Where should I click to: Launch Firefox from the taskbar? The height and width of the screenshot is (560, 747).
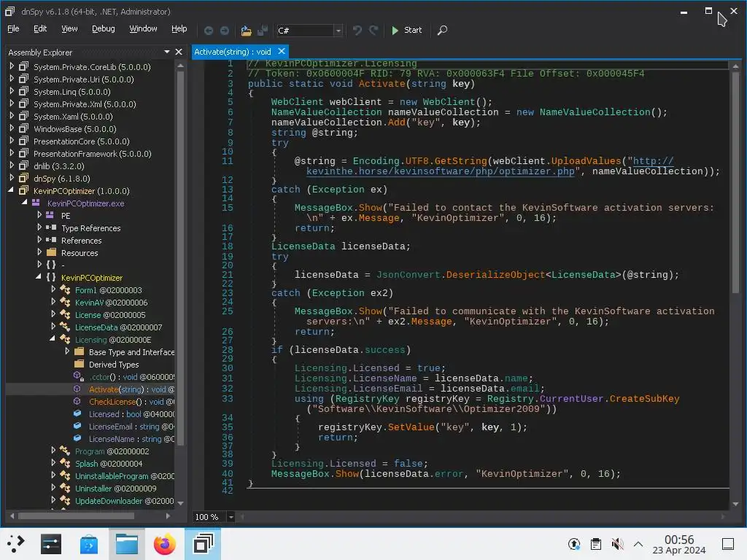164,544
